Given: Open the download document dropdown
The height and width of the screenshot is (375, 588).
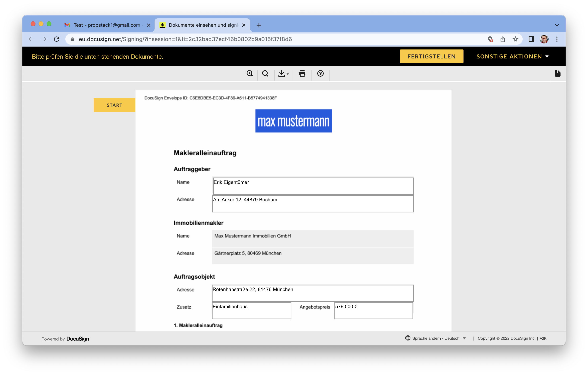Looking at the screenshot, I should pos(283,73).
